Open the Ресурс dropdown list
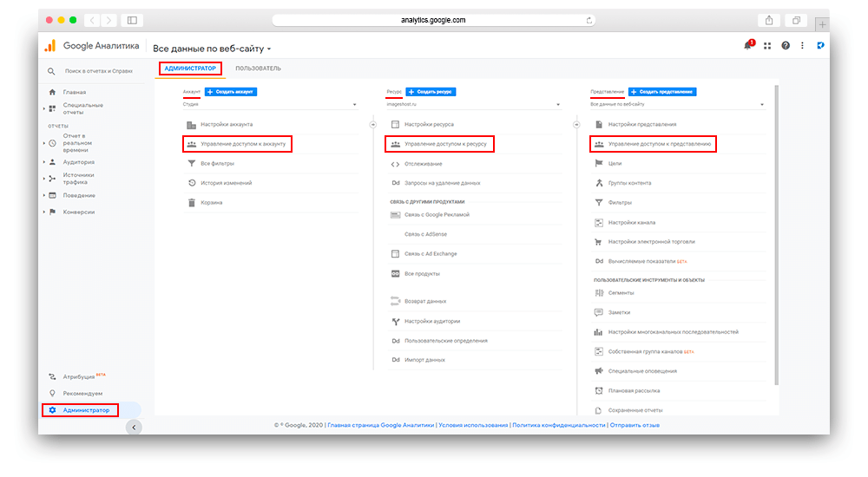Screen dimensions: 868x477 (x=474, y=104)
